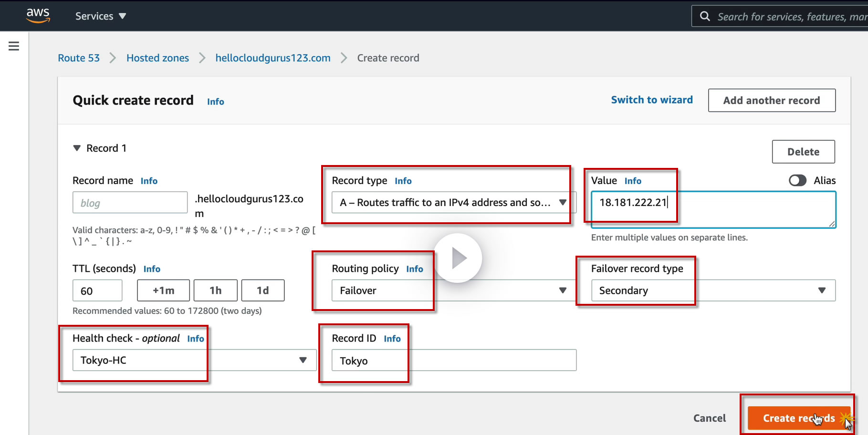Viewport: 868px width, 435px height.
Task: Click the Route 53 breadcrumb link
Action: [79, 58]
